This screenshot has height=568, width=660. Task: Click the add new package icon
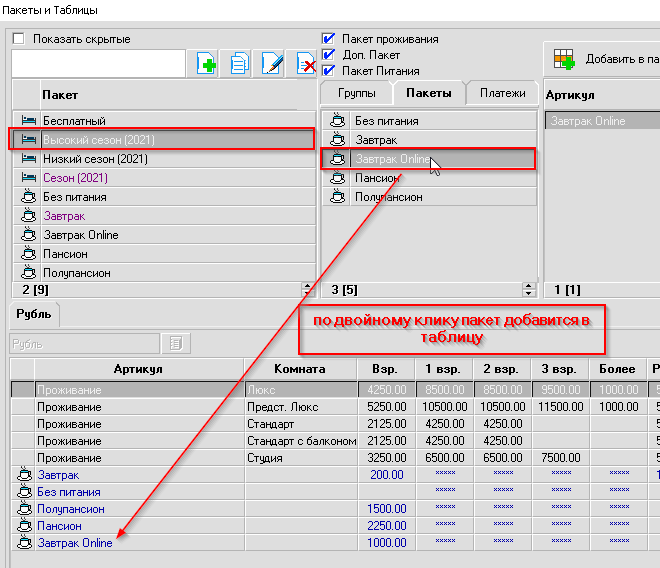pos(207,64)
